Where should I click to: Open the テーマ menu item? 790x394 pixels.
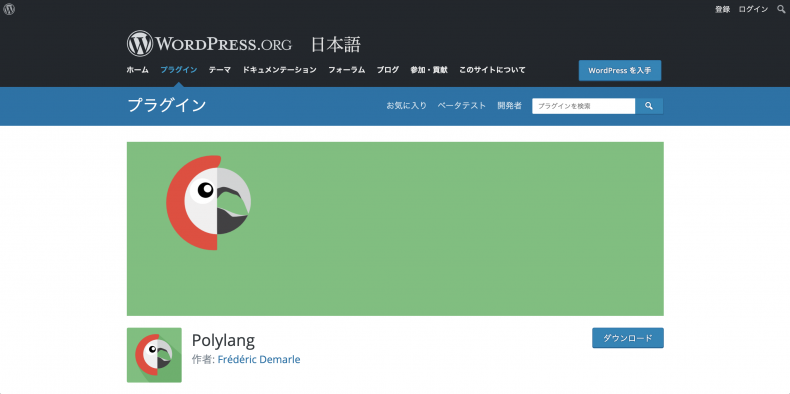[x=220, y=70]
